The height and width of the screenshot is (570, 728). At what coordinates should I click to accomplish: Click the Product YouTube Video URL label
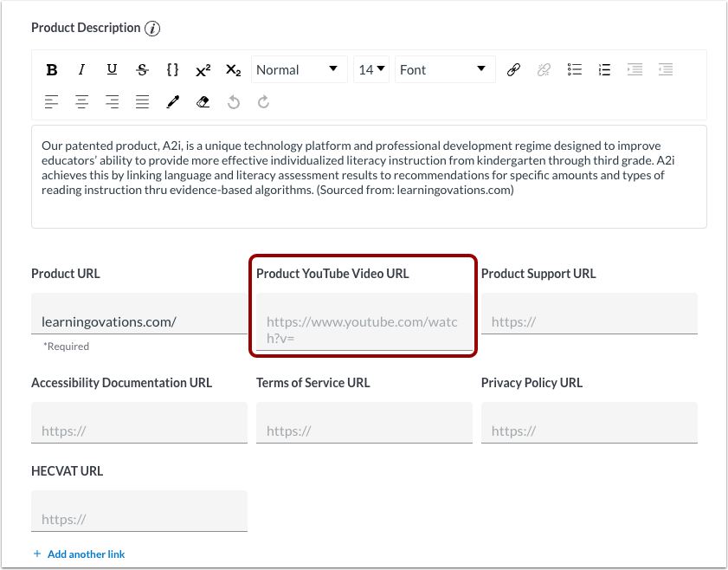click(x=332, y=274)
